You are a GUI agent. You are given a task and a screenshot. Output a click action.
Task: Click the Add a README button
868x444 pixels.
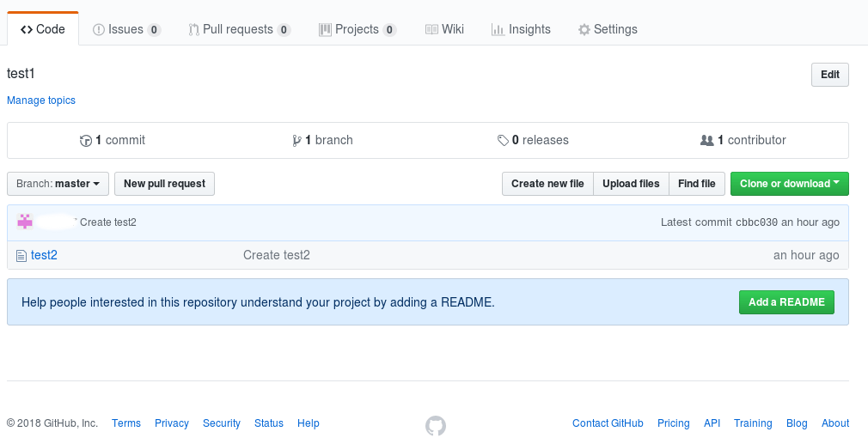(x=786, y=302)
